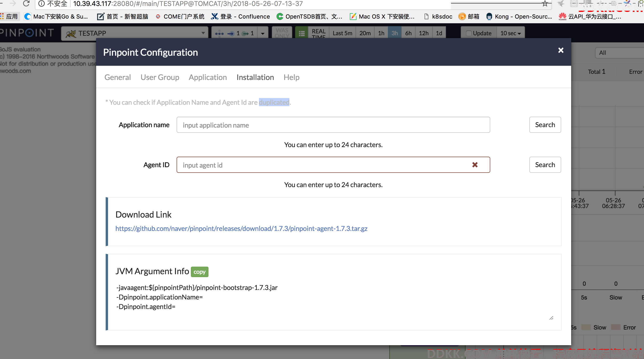Screen dimensions: 644x359
Task: Focus the Application name input field
Action: coord(333,125)
